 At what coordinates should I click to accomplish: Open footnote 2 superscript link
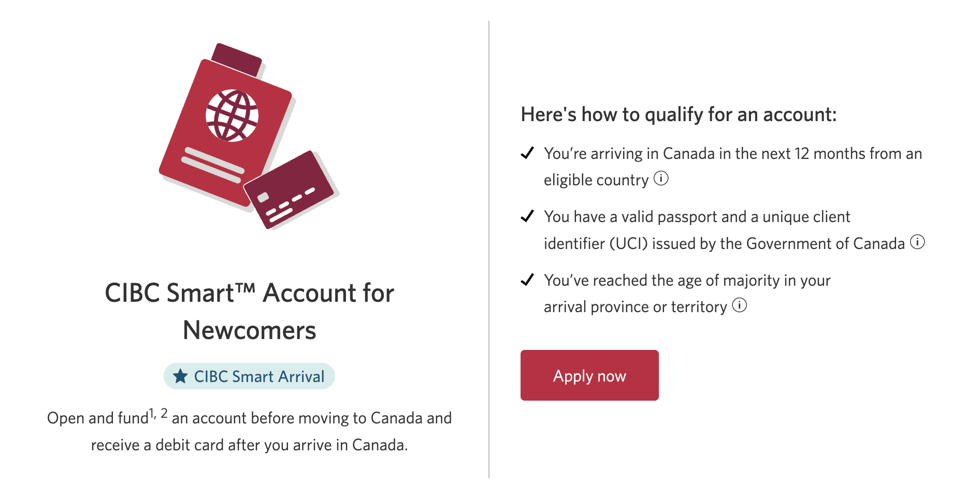click(x=164, y=413)
